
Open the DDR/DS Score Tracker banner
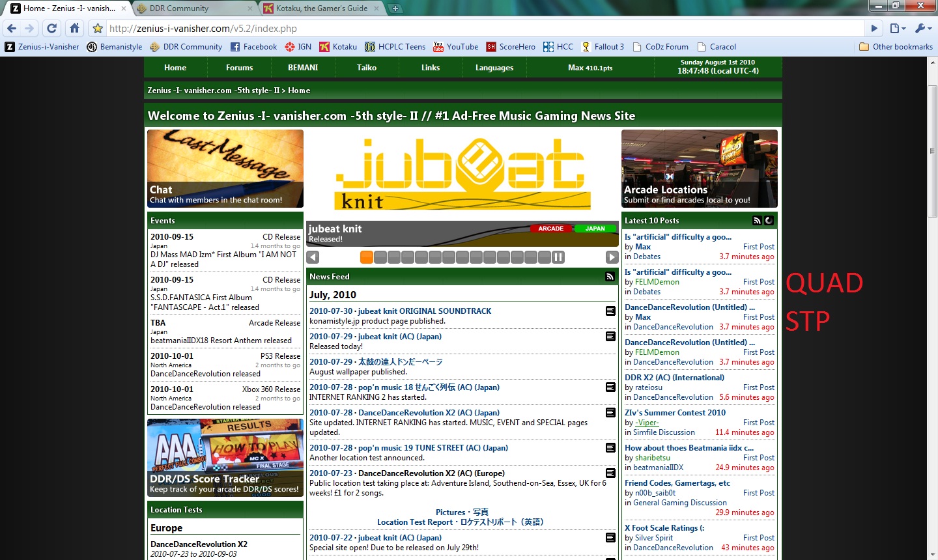click(x=225, y=458)
